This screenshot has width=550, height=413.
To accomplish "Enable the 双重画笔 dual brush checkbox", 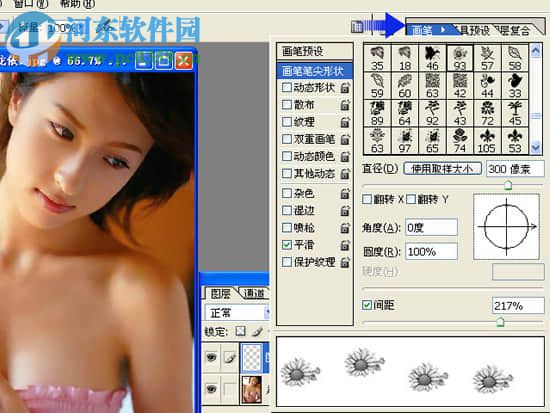I will [x=287, y=139].
